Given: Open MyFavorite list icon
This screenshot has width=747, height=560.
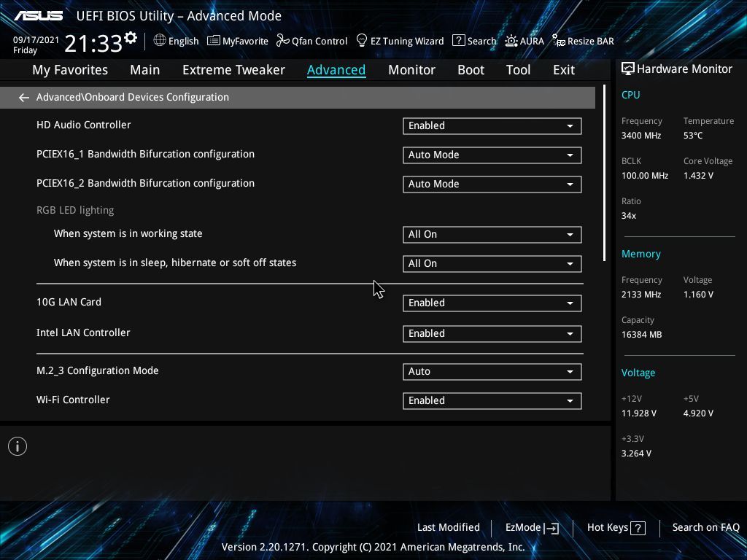Looking at the screenshot, I should (214, 41).
